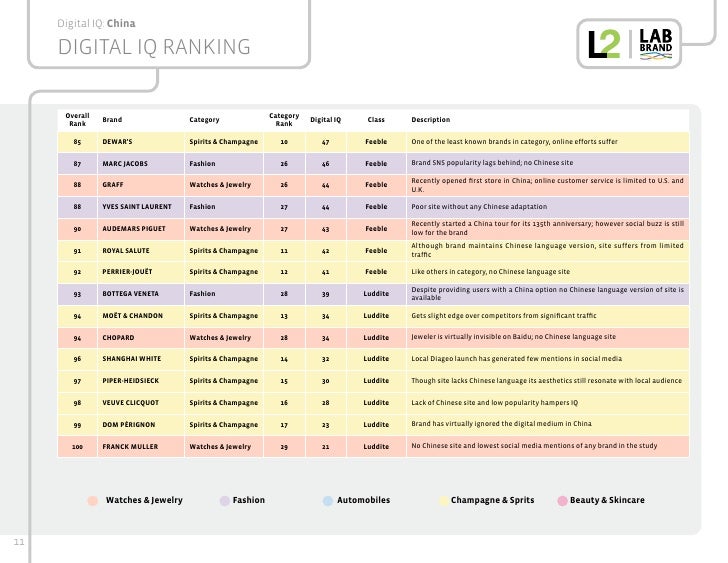This screenshot has height=563, width=728.
Task: Click category rank 17 in DOM PÉRIGNON row
Action: (x=284, y=425)
